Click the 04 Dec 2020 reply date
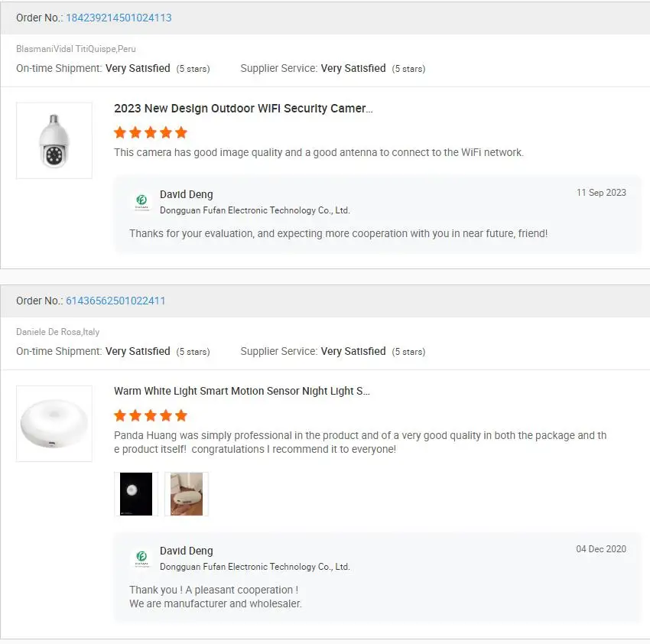650x644 pixels. point(601,549)
